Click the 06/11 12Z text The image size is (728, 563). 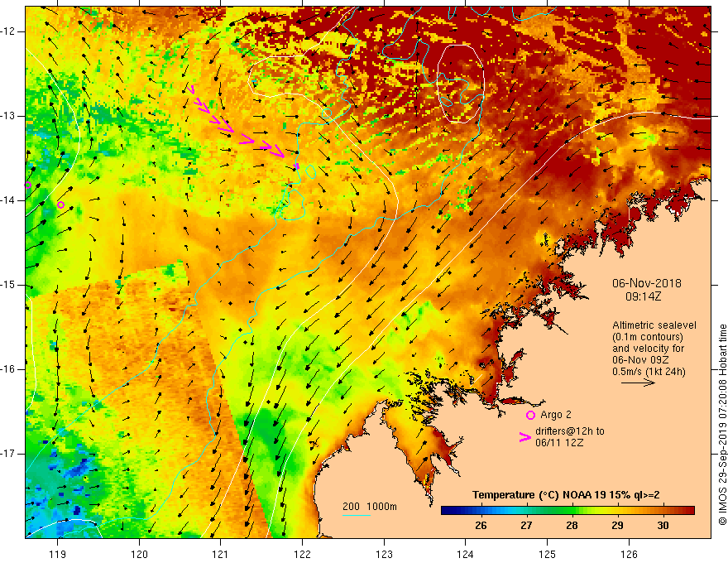point(559,443)
